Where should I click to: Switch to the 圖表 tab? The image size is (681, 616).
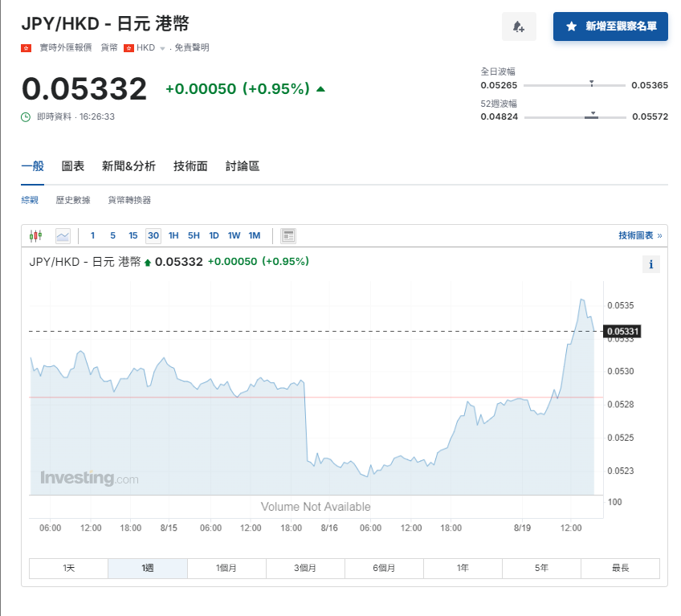tap(73, 166)
